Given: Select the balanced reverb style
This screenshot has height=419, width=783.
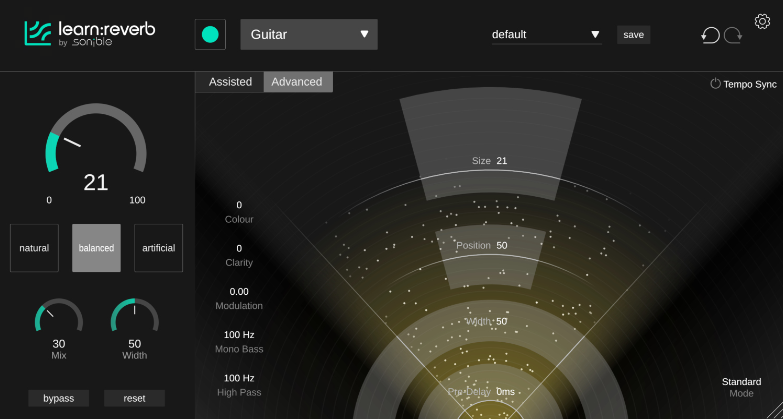Looking at the screenshot, I should click(96, 248).
